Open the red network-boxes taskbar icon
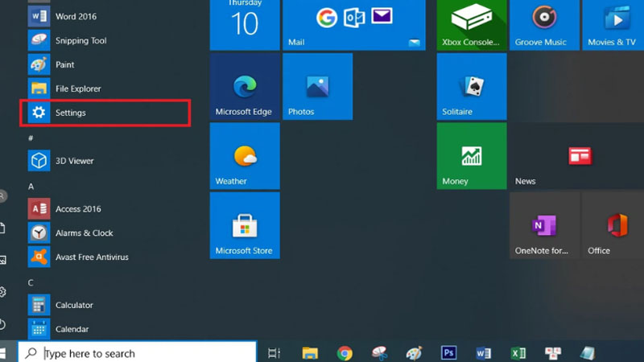 click(x=553, y=353)
